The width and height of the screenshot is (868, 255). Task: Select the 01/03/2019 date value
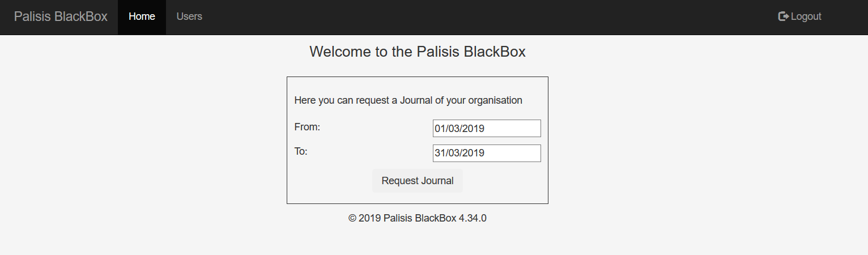459,129
